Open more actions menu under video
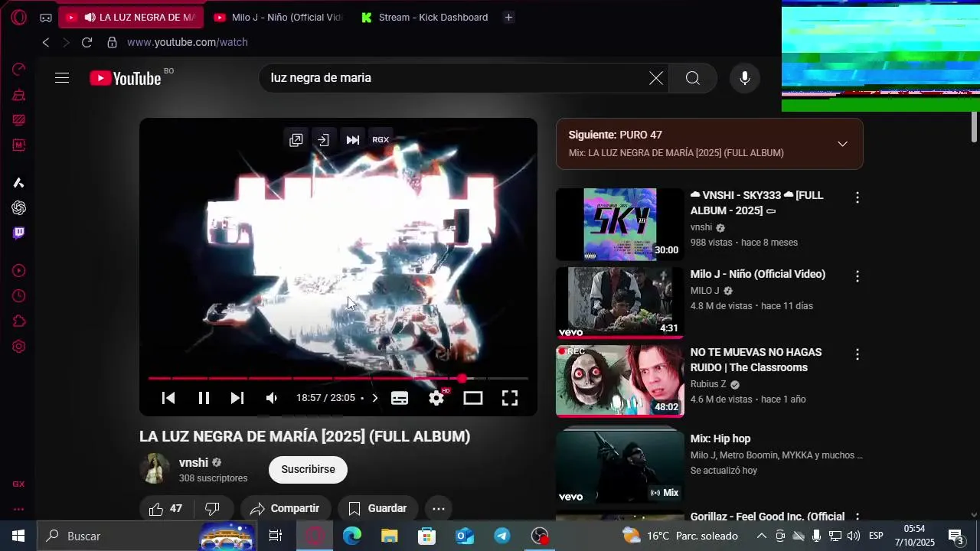This screenshot has height=551, width=980. click(439, 509)
